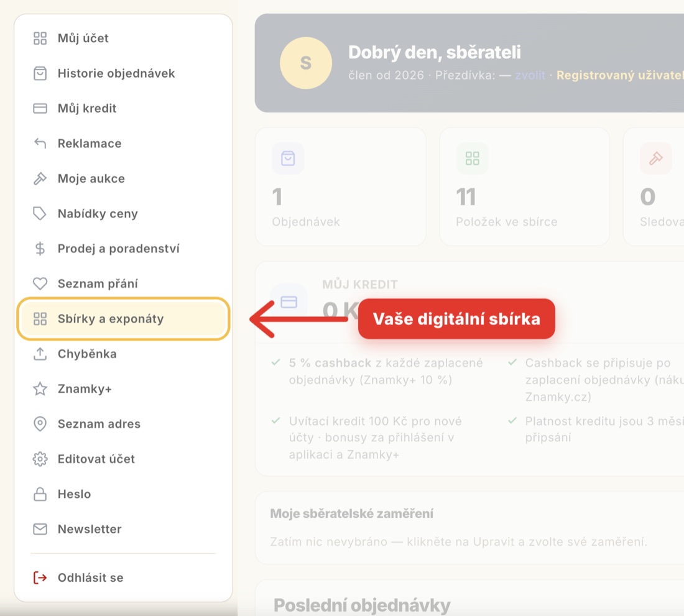Viewport: 684px width, 616px height.
Task: Click the card icon next to Můj kredit
Action: [x=40, y=108]
